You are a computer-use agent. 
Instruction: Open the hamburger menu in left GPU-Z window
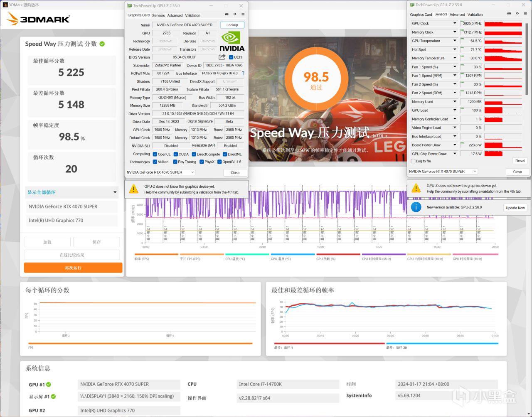coord(243,15)
